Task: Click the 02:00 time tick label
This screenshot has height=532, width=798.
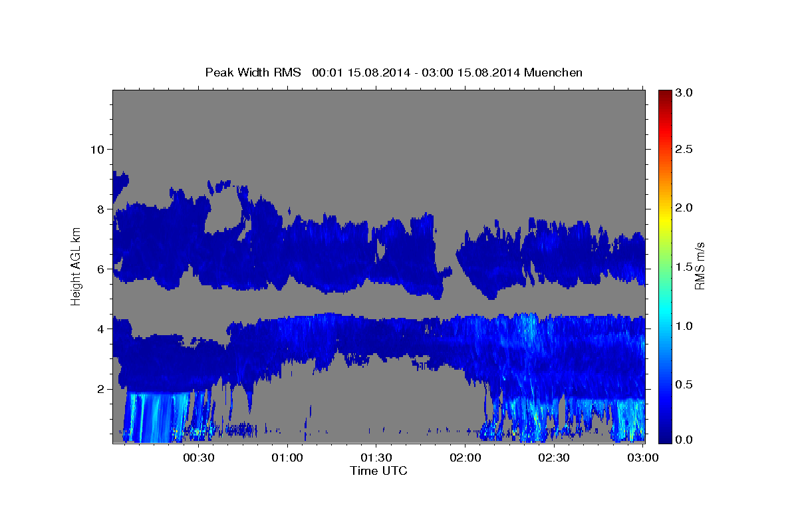Action: tap(465, 458)
